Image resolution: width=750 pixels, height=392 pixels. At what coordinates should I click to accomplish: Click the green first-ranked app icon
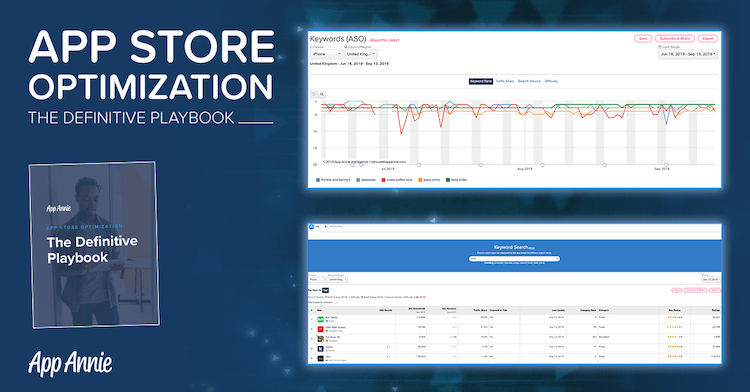[x=320, y=319]
